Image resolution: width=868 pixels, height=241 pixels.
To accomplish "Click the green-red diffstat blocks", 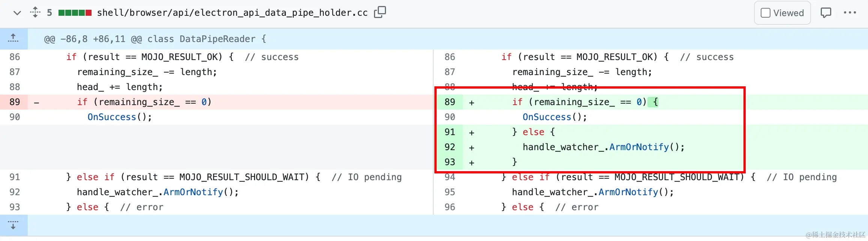I will (75, 13).
